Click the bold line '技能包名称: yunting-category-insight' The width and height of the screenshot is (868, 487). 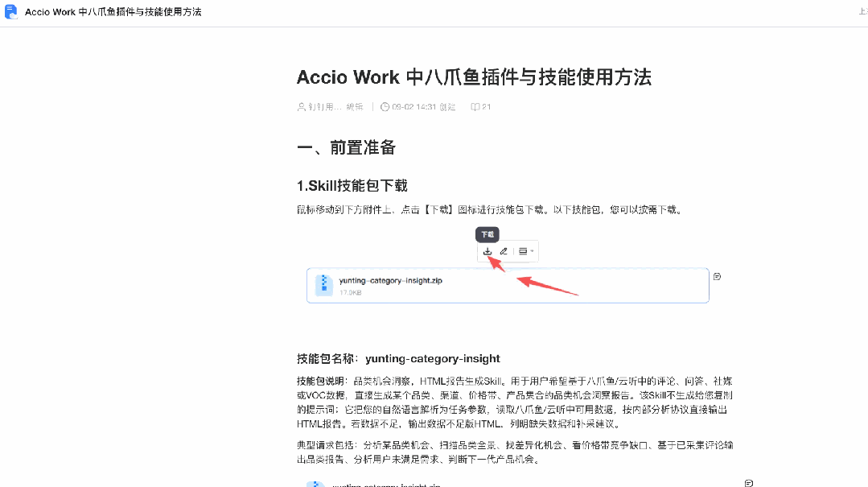pyautogui.click(x=398, y=359)
